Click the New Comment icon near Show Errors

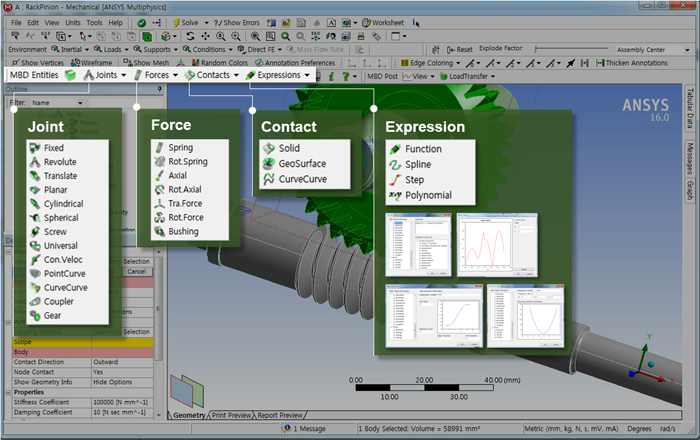point(286,23)
